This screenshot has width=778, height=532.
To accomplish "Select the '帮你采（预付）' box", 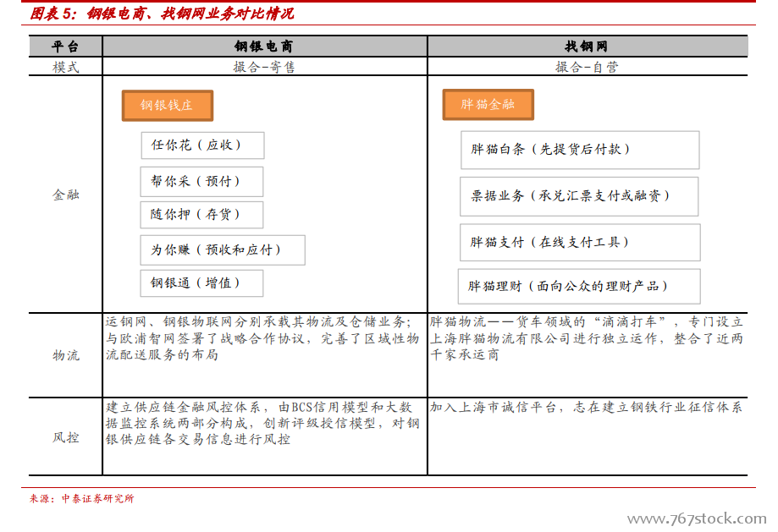I will click(x=201, y=182).
